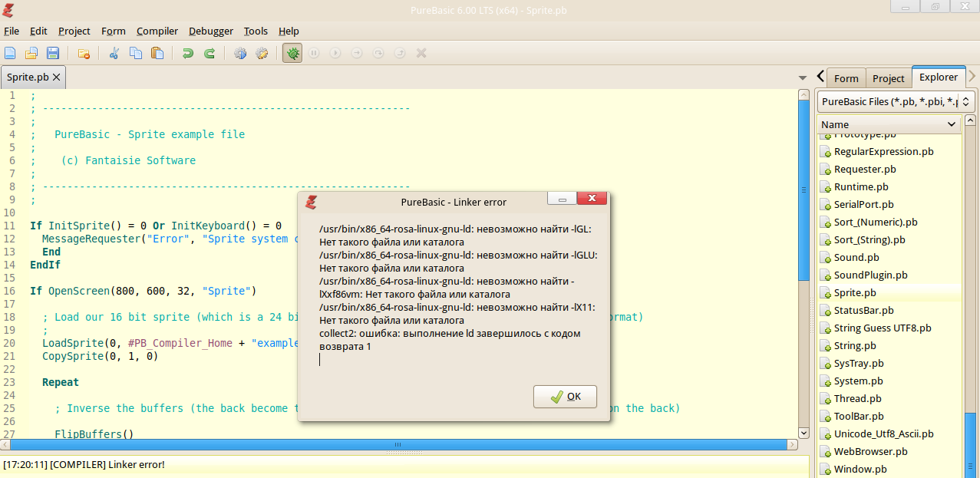Open the Help menu
Image resolution: width=980 pixels, height=478 pixels.
coord(289,31)
